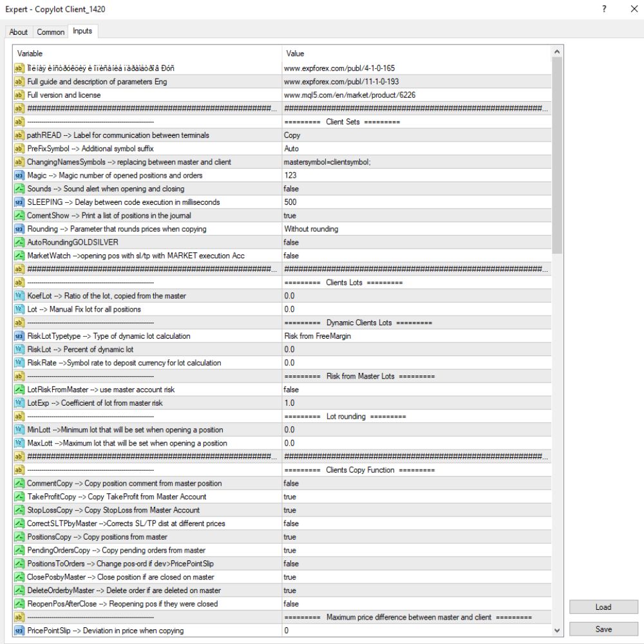Image resolution: width=644 pixels, height=644 pixels.
Task: Click the bool icon beside AutoRoundingGOLDSILVER
Action: (x=19, y=242)
